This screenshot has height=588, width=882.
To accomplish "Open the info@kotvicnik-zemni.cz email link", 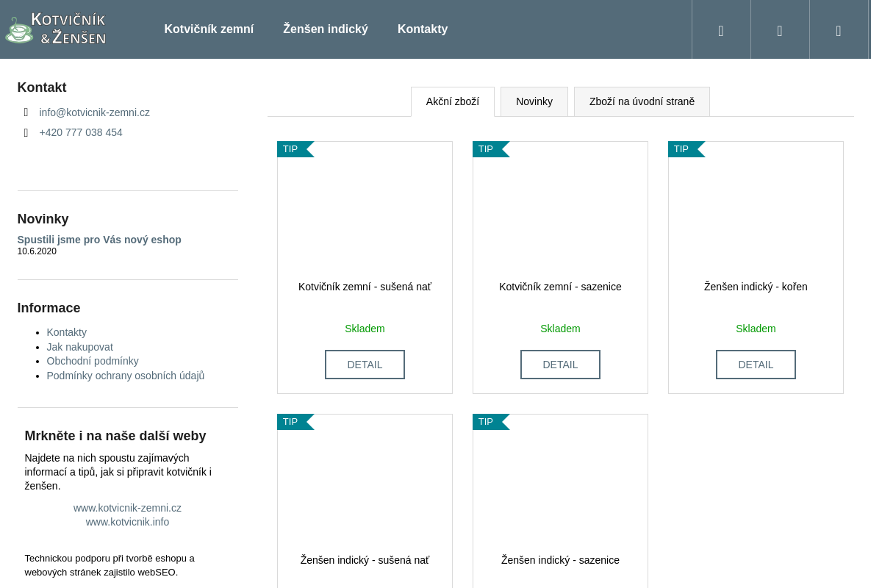I will click(x=94, y=112).
